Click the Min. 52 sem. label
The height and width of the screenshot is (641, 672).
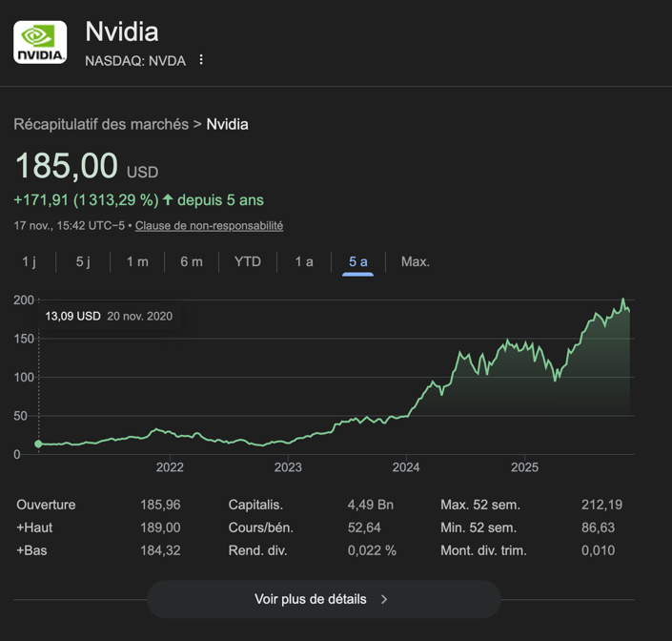point(479,527)
